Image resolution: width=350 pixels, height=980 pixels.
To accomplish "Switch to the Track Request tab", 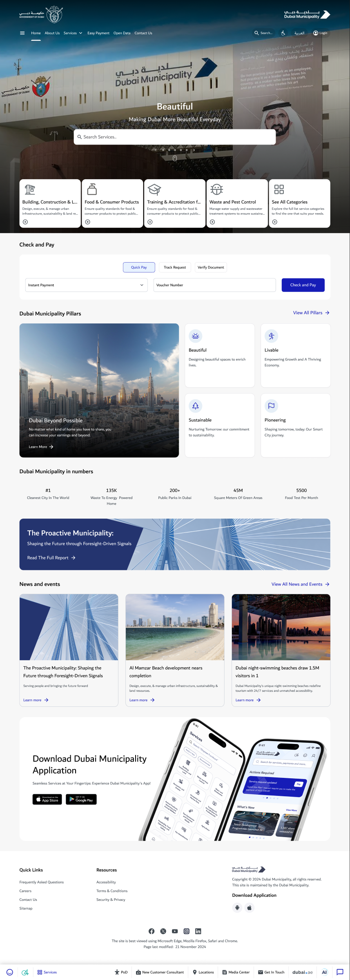I will coord(175,267).
